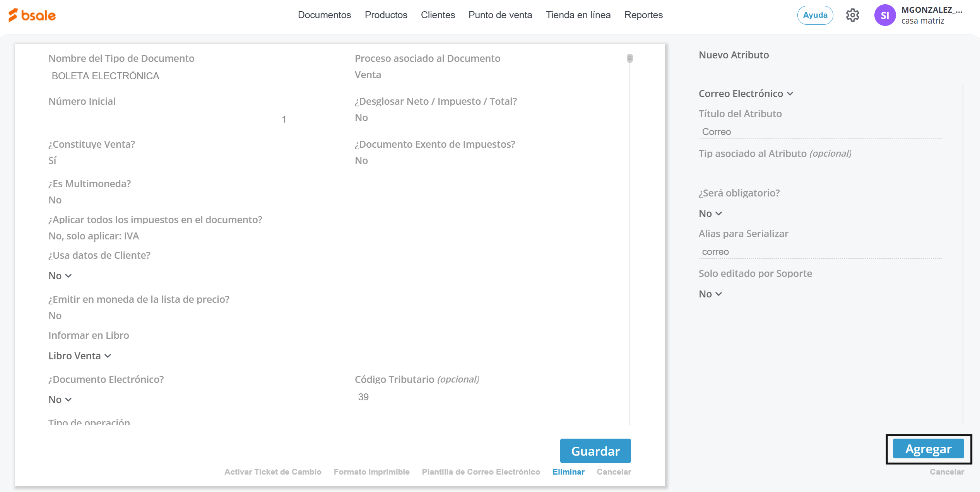Expand the ¿Será obligatorio? dropdown
Image resolution: width=980 pixels, height=492 pixels.
(x=710, y=214)
